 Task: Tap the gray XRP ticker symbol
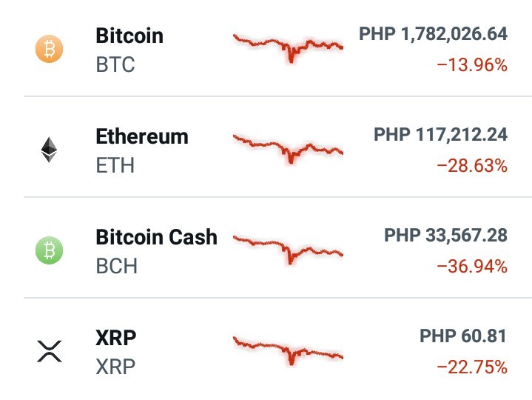coord(115,367)
